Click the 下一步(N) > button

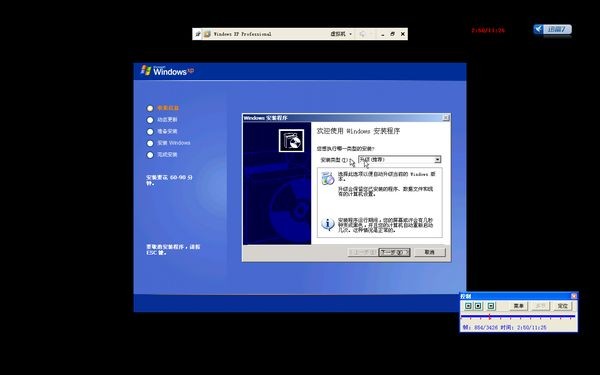(394, 252)
